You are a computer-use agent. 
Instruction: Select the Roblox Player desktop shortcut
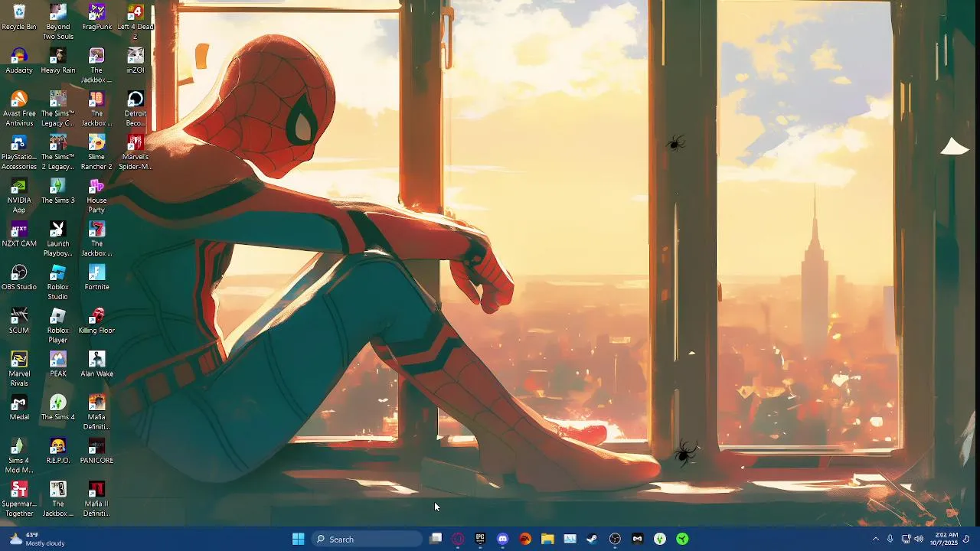(x=58, y=326)
